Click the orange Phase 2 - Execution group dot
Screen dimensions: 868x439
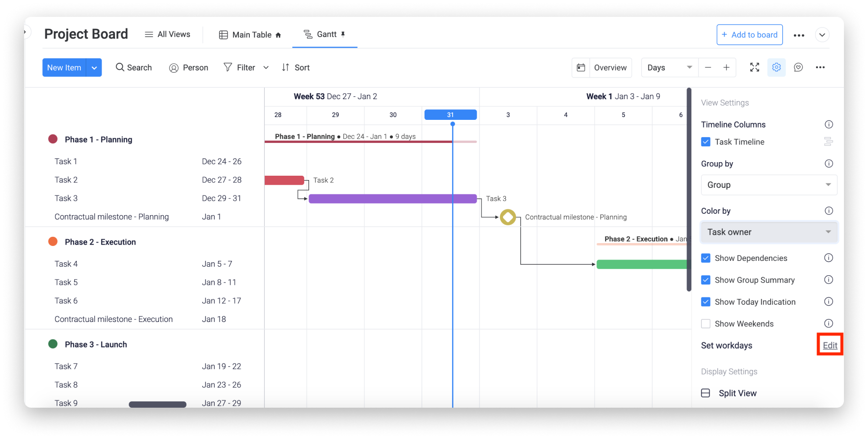point(53,241)
